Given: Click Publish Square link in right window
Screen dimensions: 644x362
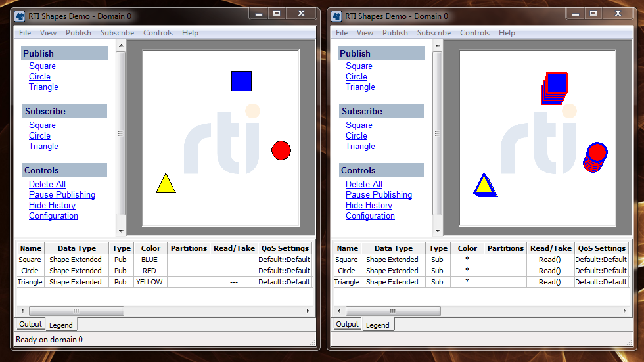Looking at the screenshot, I should tap(359, 66).
